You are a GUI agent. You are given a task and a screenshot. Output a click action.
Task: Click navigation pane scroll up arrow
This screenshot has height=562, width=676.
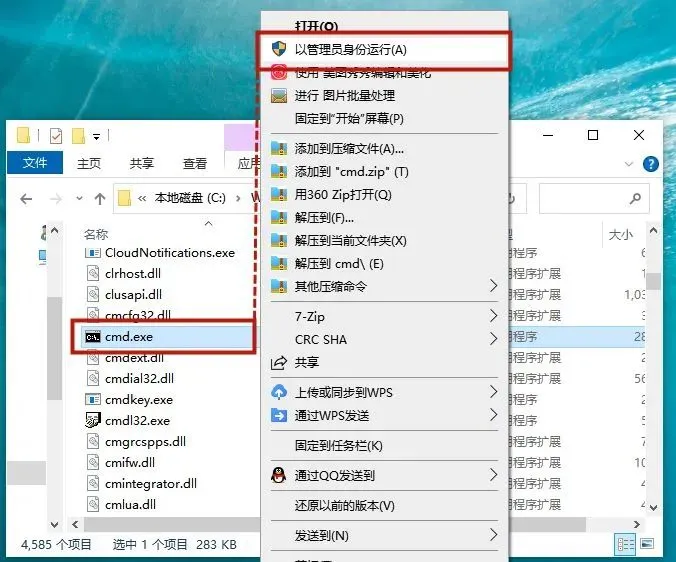(x=54, y=231)
